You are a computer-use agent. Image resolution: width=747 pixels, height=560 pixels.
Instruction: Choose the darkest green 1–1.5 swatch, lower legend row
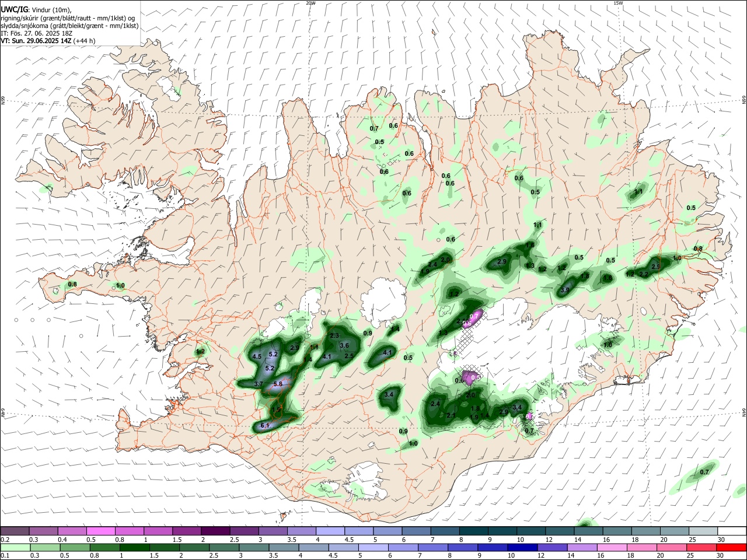(135, 547)
